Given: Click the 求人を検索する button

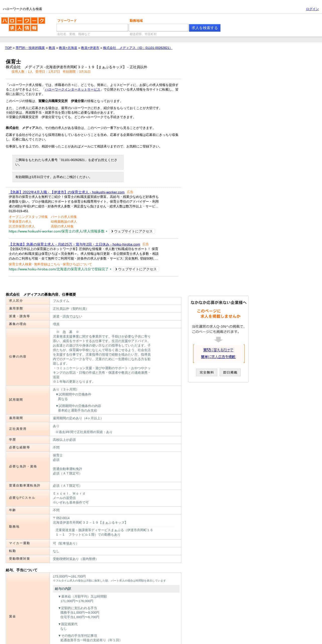Looking at the screenshot, I should point(205,28).
